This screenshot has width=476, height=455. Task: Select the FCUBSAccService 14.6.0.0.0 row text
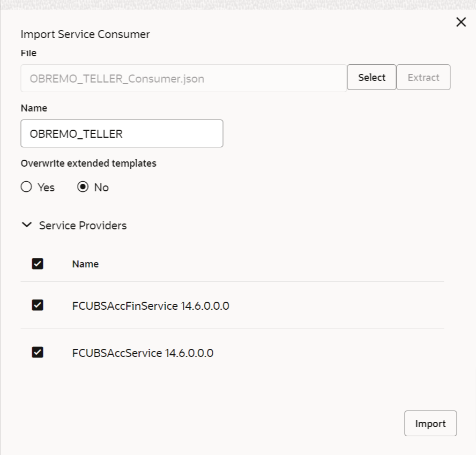click(x=143, y=353)
